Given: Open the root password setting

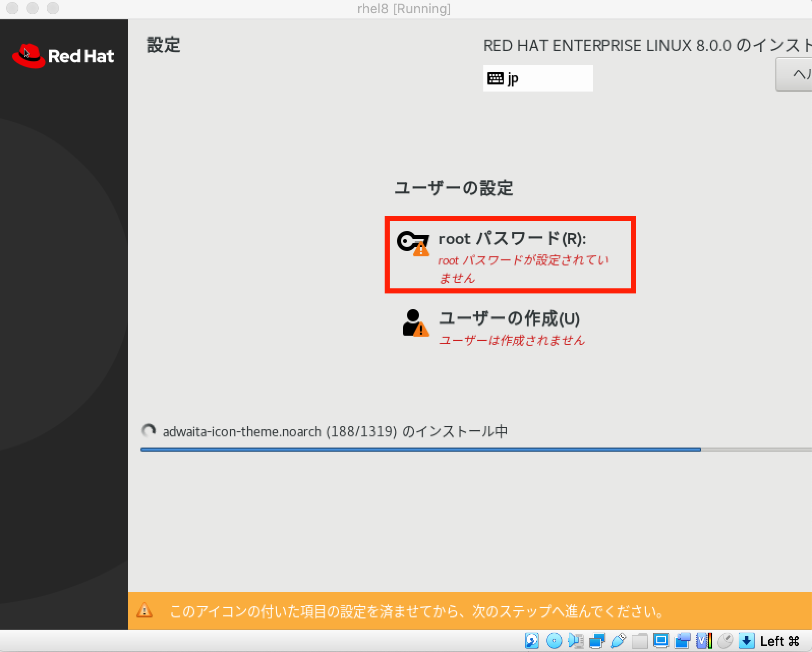Looking at the screenshot, I should [510, 255].
